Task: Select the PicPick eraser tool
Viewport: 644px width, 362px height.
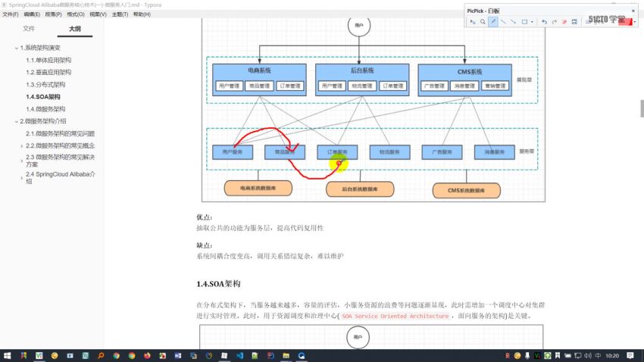Action: 564,22
